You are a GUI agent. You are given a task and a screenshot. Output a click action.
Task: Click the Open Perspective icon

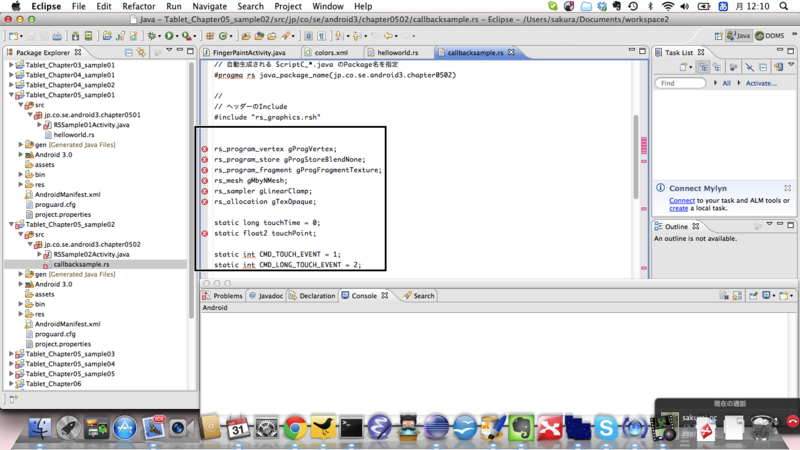pyautogui.click(x=718, y=36)
